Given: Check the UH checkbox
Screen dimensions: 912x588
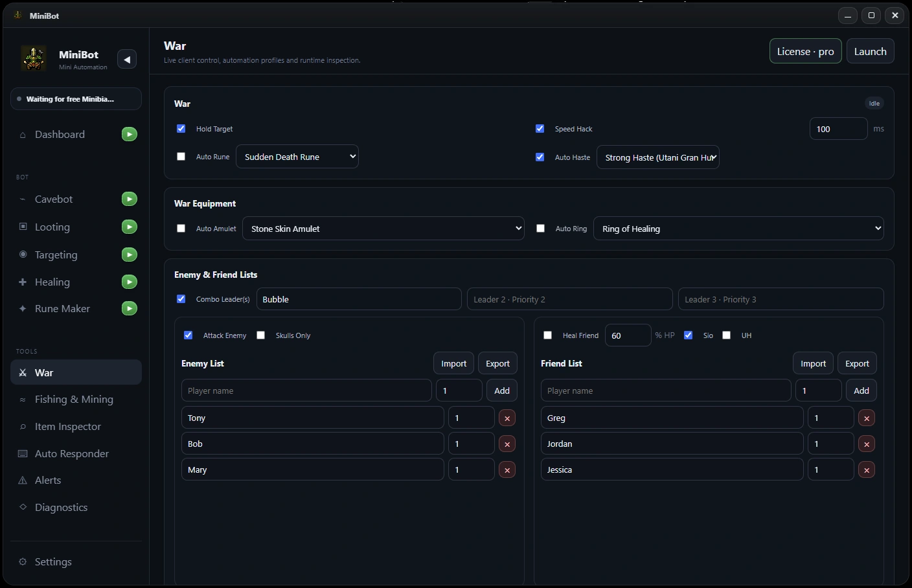Looking at the screenshot, I should [x=727, y=335].
